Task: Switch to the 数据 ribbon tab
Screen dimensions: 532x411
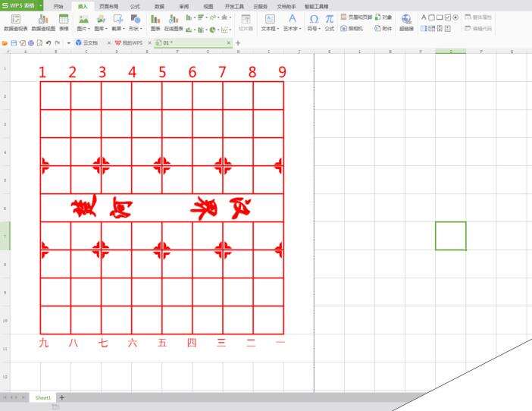Action: [x=159, y=7]
